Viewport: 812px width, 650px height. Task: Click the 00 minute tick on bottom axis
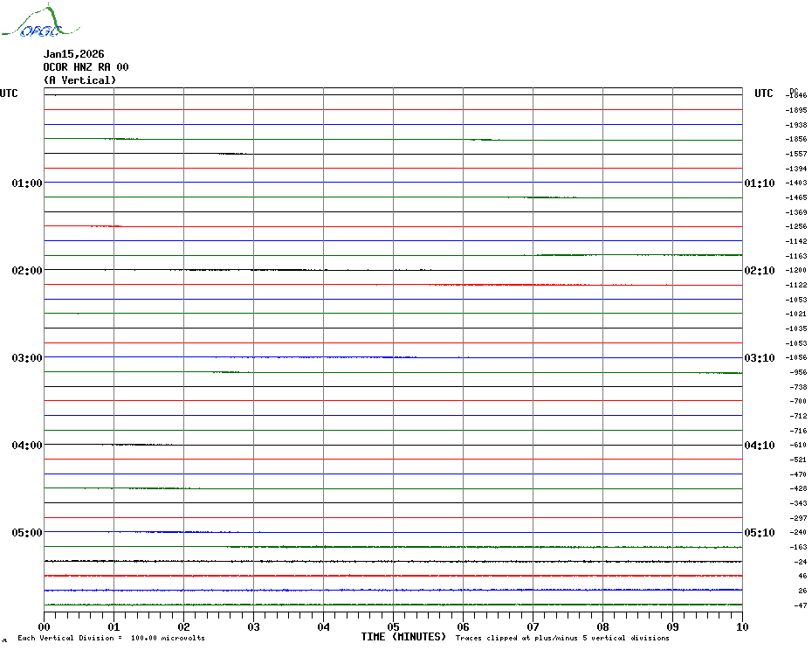tap(45, 626)
